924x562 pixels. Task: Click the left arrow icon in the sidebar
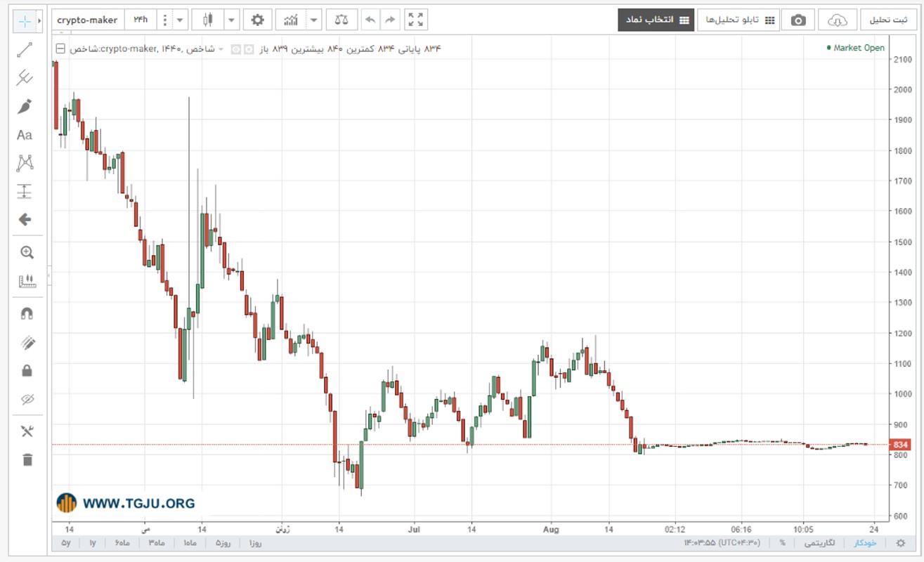point(25,220)
